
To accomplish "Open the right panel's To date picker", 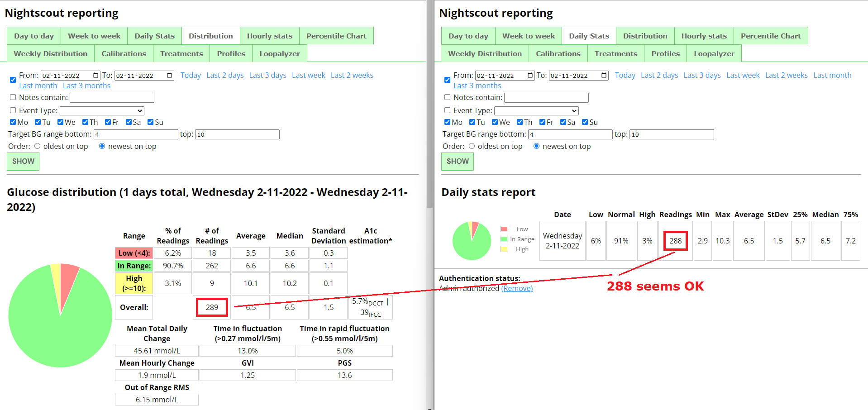I will click(x=604, y=75).
